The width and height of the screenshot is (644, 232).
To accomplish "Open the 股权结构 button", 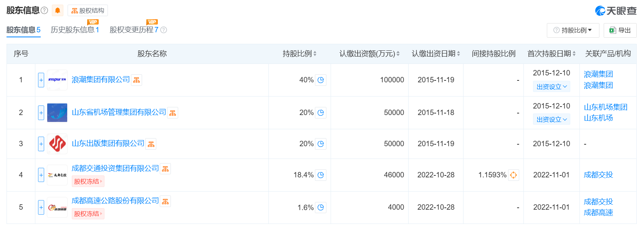I will click(x=88, y=10).
